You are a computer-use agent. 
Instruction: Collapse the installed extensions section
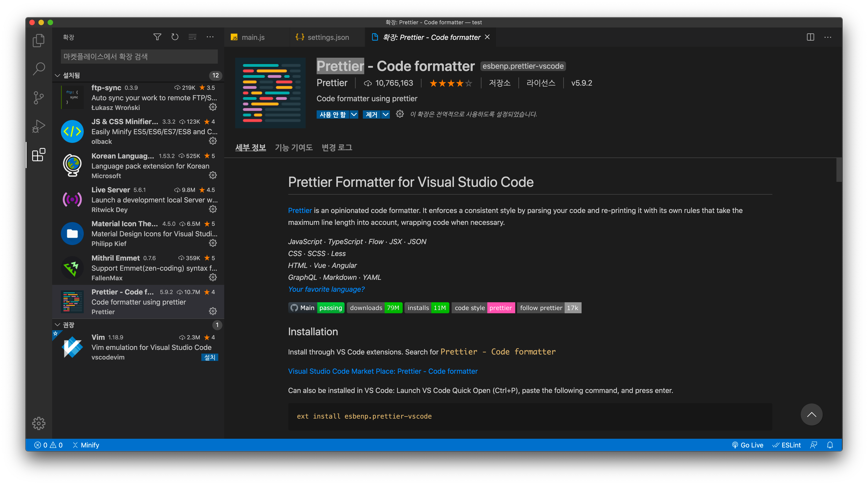click(58, 75)
